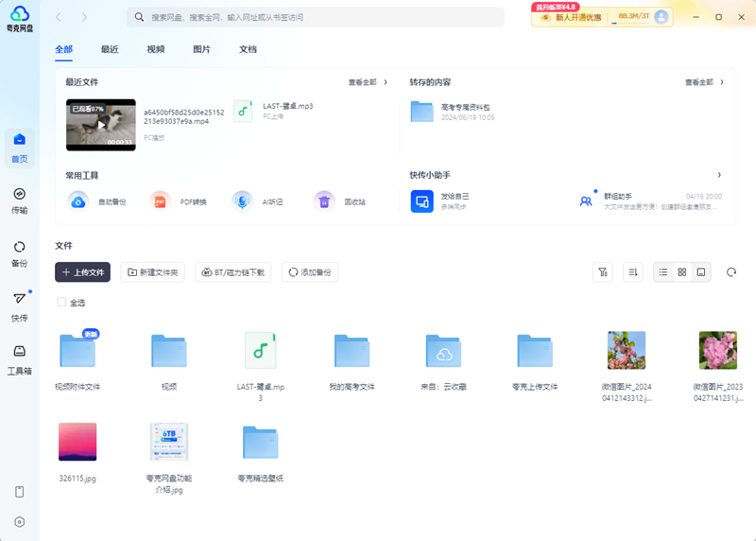Image resolution: width=756 pixels, height=541 pixels.
Task: Click the 上传文件 upload button
Action: click(83, 272)
